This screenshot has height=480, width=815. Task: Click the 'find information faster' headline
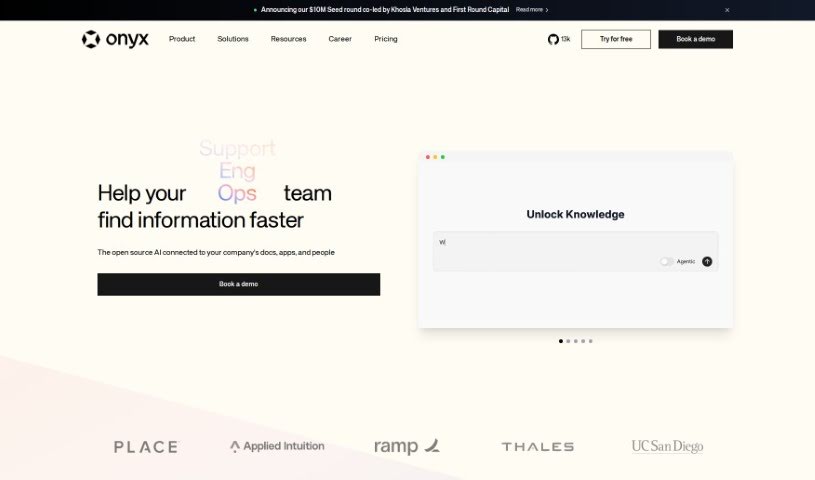(200, 220)
